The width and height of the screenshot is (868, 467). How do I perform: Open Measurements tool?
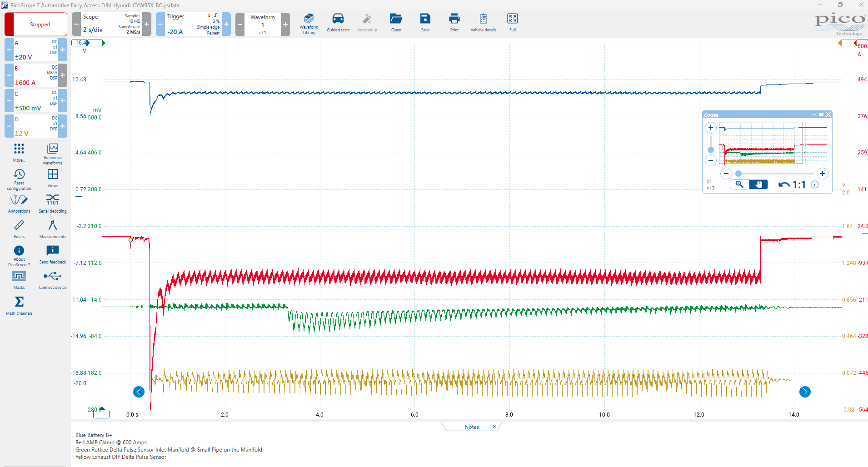53,229
